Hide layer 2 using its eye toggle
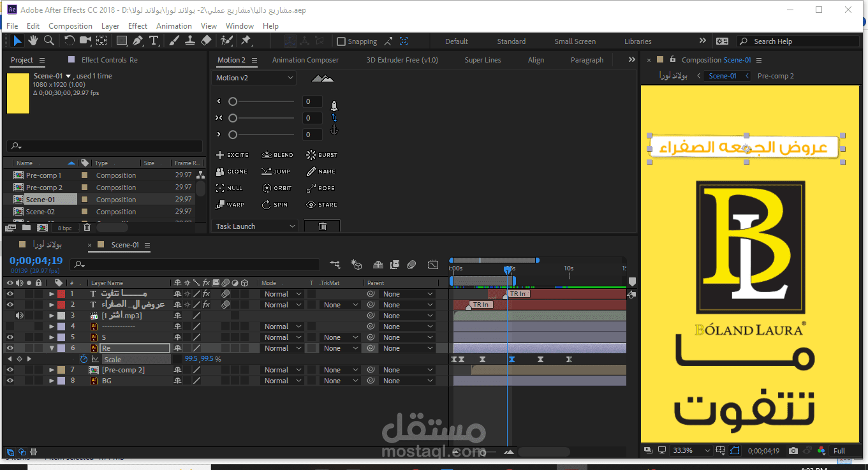Viewport: 868px width, 470px height. coord(10,305)
